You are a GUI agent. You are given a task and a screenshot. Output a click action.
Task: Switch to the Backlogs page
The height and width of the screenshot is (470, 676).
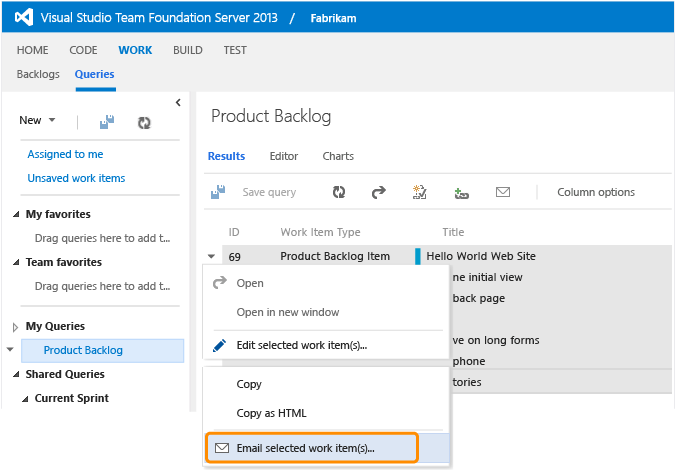[38, 74]
